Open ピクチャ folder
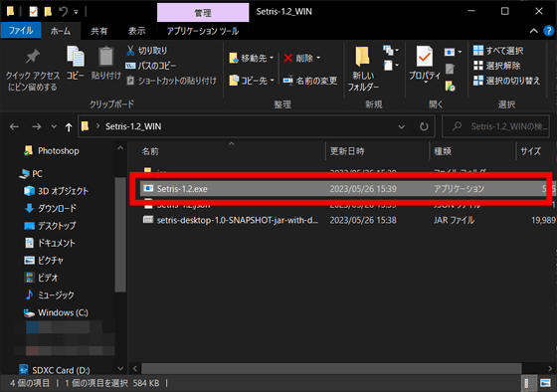 [44, 261]
